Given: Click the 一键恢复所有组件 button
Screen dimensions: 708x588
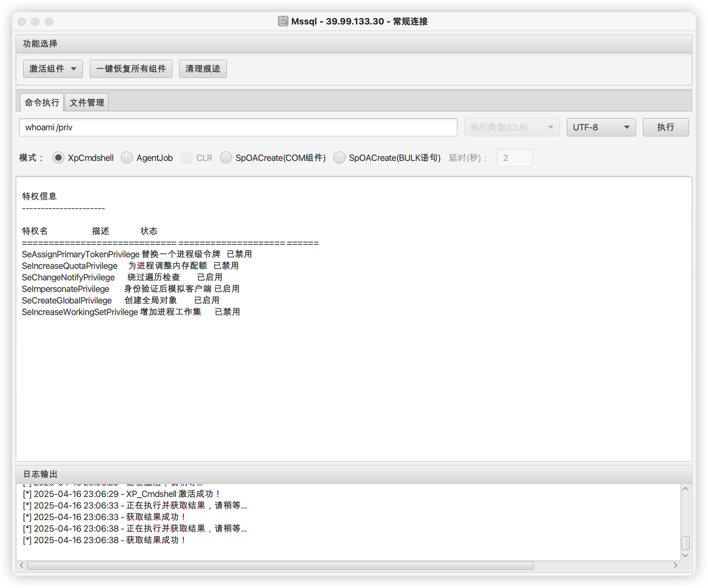Looking at the screenshot, I should [x=131, y=69].
